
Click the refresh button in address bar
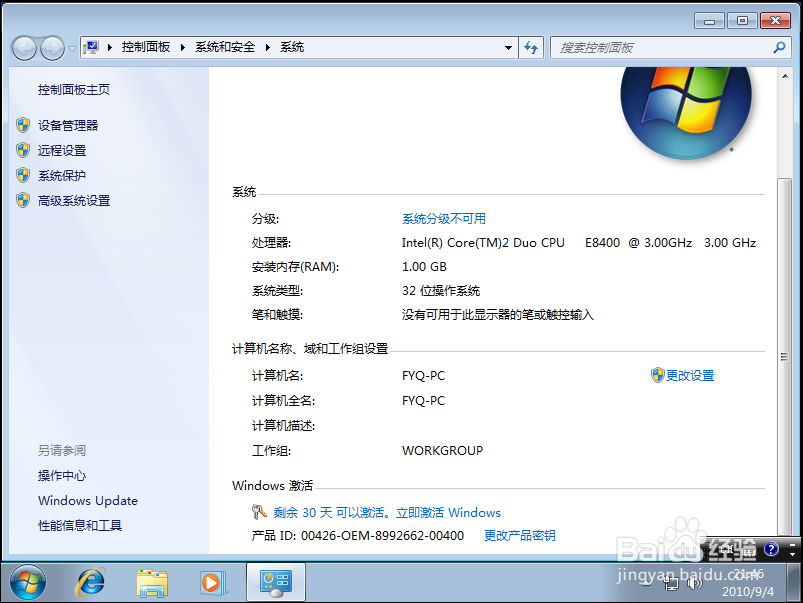531,48
